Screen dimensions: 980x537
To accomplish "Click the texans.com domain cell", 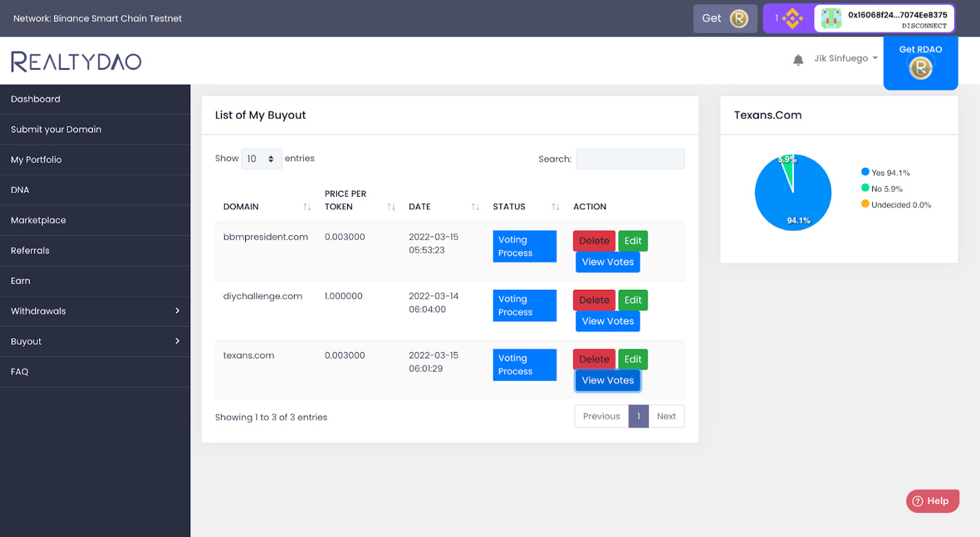I will 248,355.
